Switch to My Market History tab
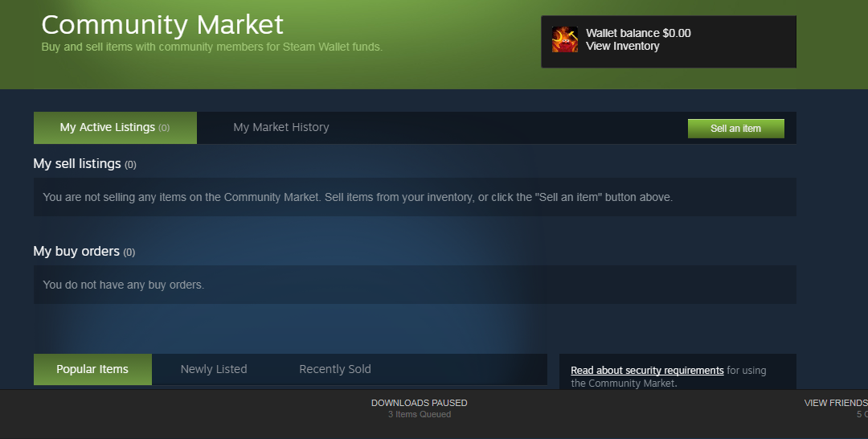The width and height of the screenshot is (868, 439). tap(280, 127)
